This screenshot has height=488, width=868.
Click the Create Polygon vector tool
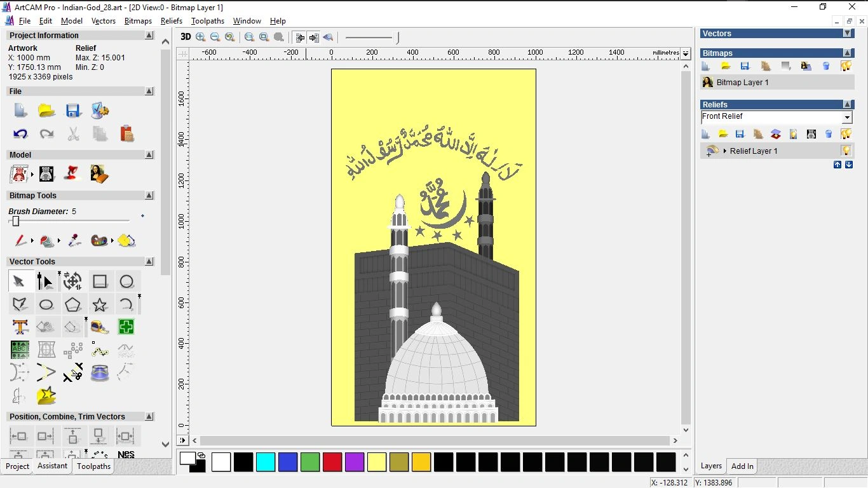pyautogui.click(x=73, y=304)
